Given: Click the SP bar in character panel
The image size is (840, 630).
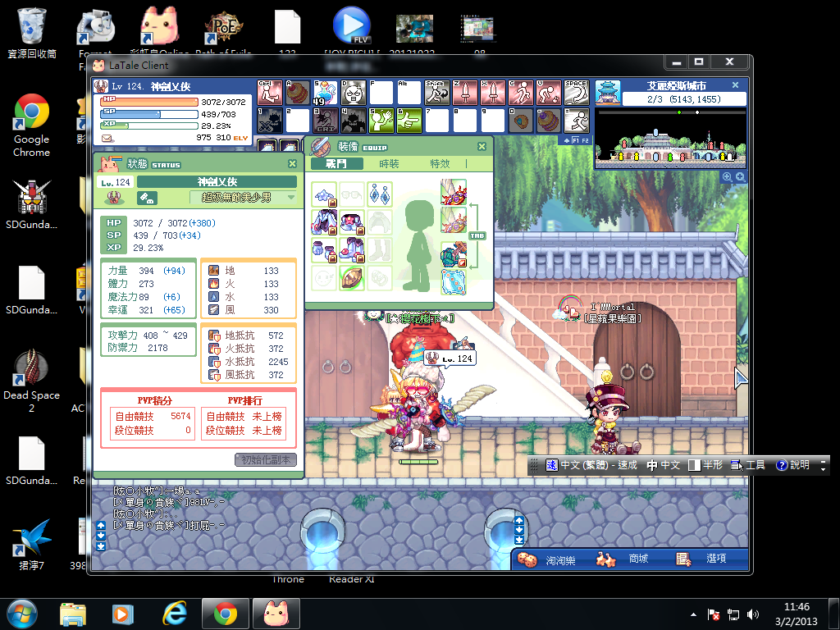Looking at the screenshot, I should pos(150,114).
